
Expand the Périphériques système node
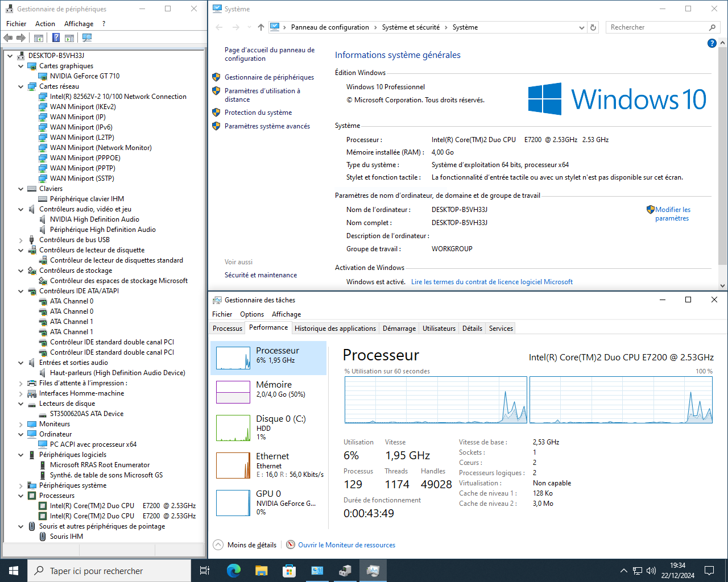click(x=21, y=485)
